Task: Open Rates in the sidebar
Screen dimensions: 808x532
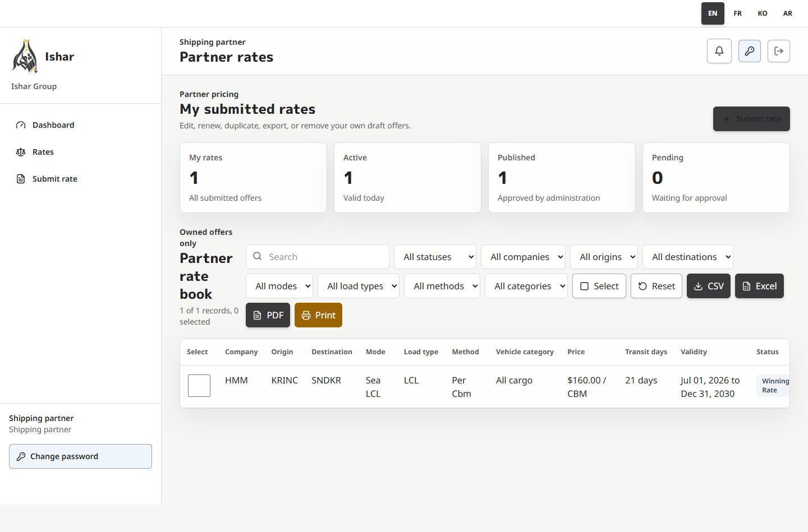Action: point(80,152)
